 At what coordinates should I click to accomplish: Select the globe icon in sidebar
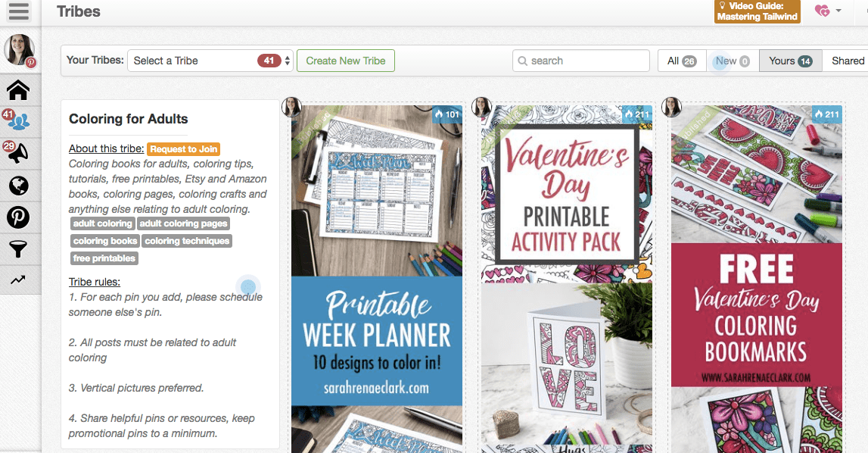[18, 185]
